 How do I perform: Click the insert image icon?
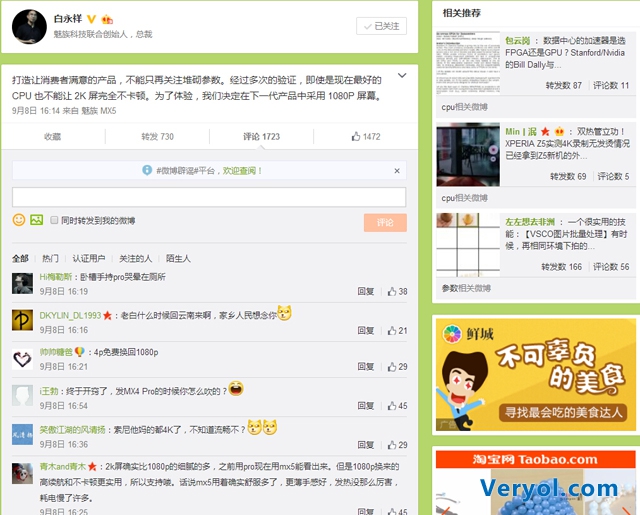[x=37, y=220]
